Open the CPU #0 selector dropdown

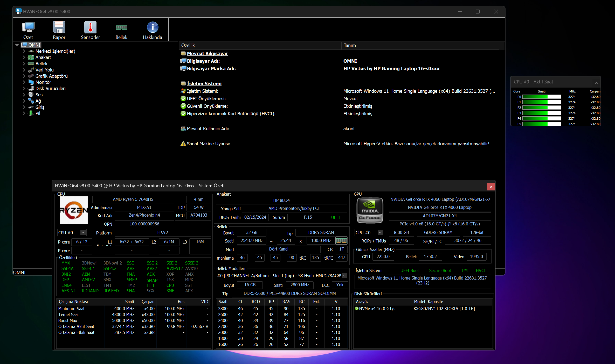click(x=83, y=233)
